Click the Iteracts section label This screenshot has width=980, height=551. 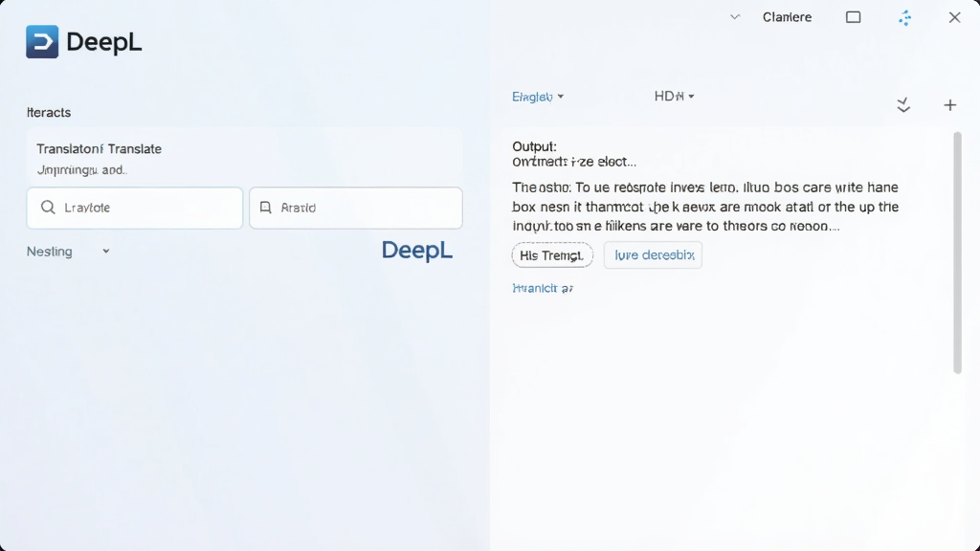pyautogui.click(x=49, y=113)
